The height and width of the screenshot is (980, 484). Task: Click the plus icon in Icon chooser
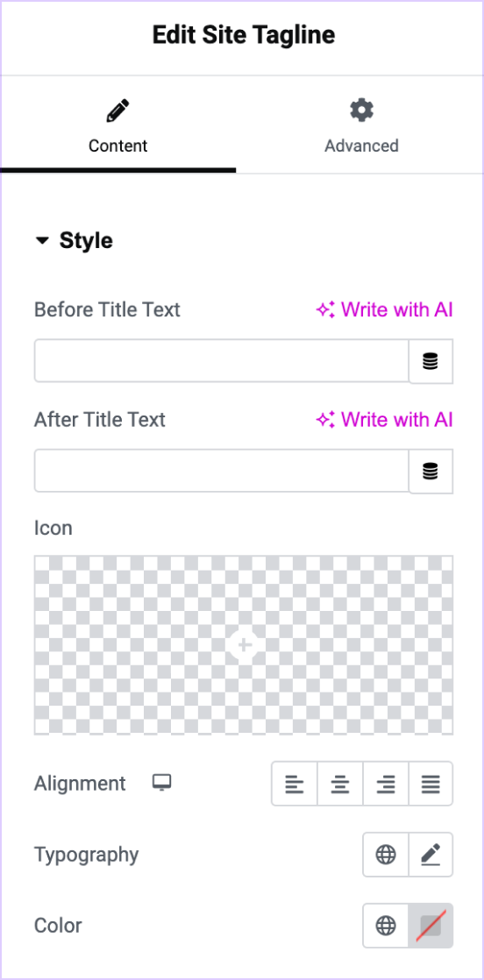click(244, 644)
